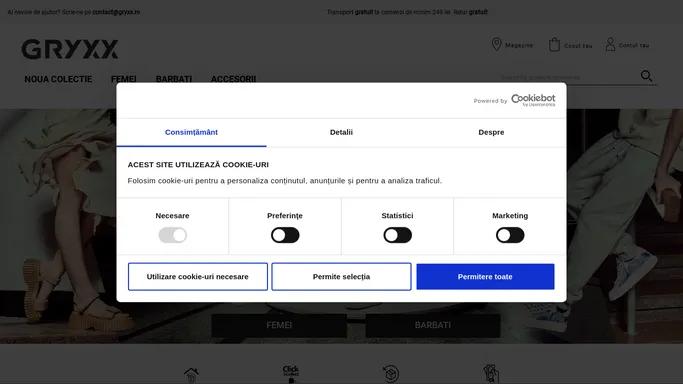Image resolution: width=683 pixels, height=384 pixels.
Task: Click the GRYXX logo
Action: point(70,49)
